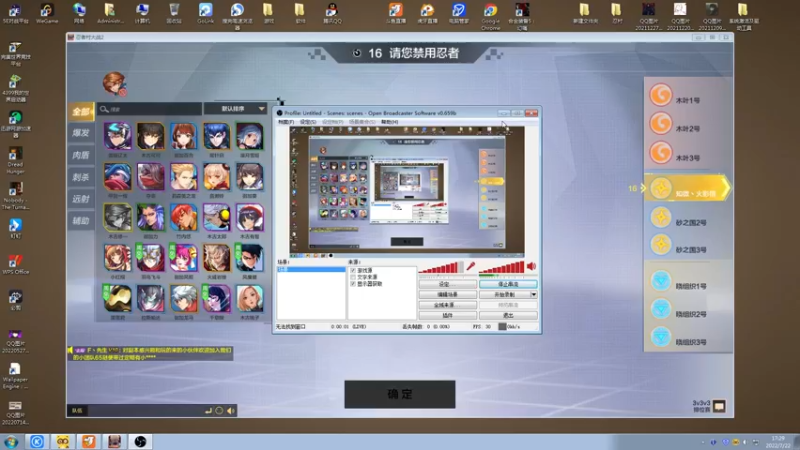Expand the arrow next to 开始录制

point(534,294)
